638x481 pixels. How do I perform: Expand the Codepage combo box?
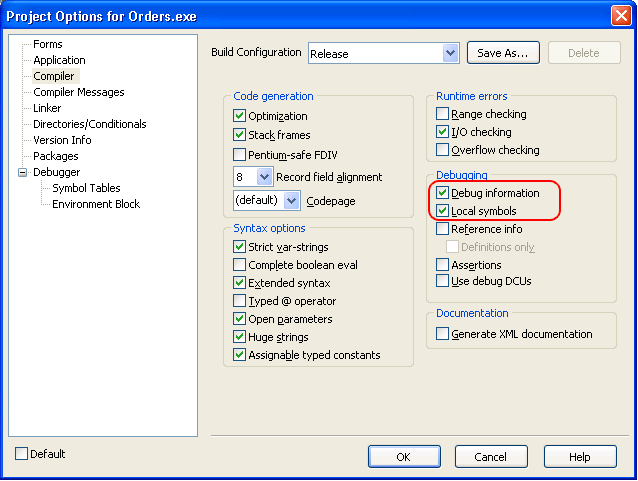point(291,201)
